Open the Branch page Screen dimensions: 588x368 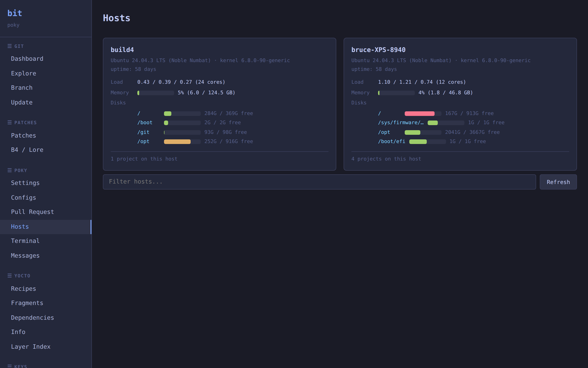click(46, 88)
